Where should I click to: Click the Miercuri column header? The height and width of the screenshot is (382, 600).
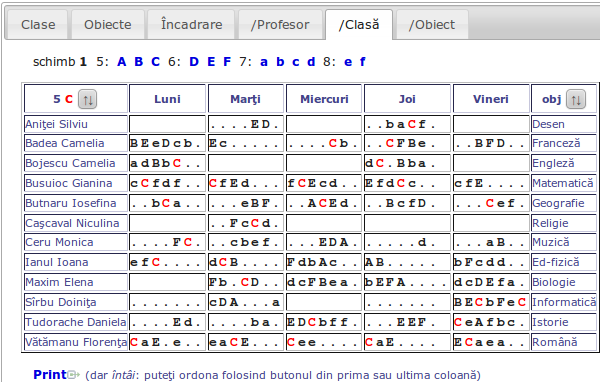coord(324,99)
